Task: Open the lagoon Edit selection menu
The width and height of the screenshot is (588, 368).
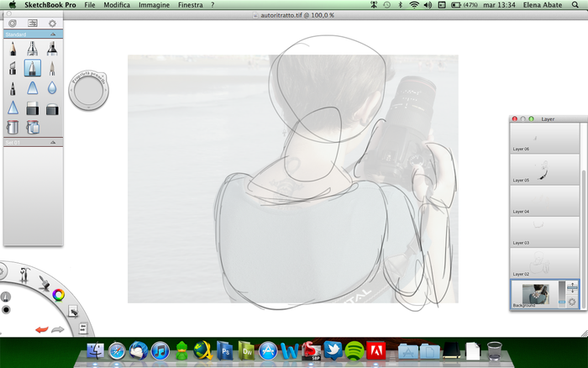Action: (x=73, y=312)
